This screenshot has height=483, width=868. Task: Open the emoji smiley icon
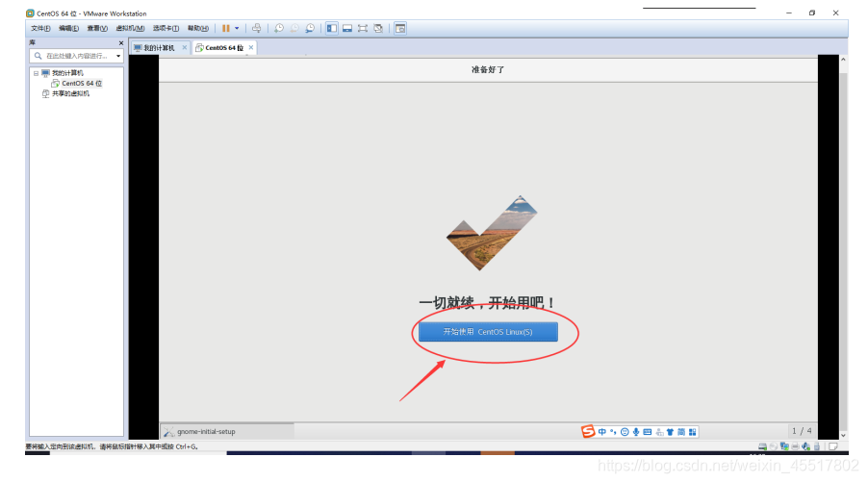[625, 432]
